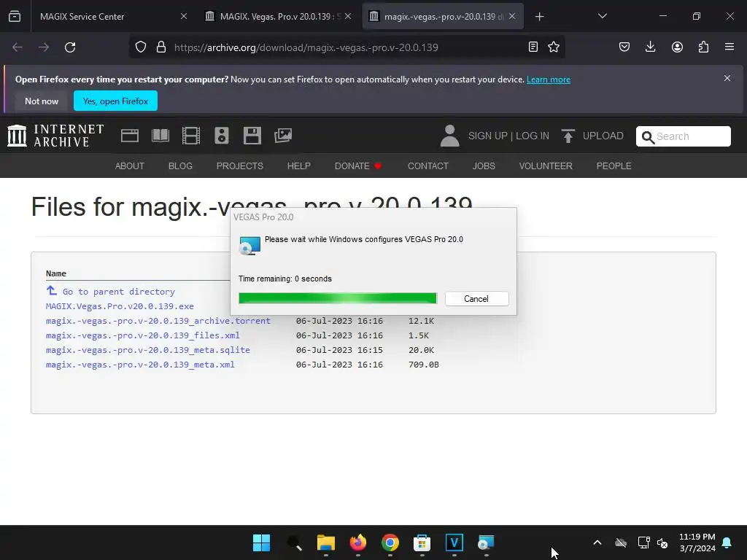
Task: Open the Web (Wayback) icon
Action: point(130,136)
